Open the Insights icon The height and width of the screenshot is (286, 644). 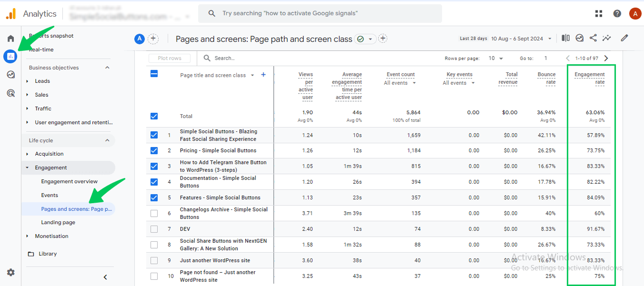[x=580, y=38]
